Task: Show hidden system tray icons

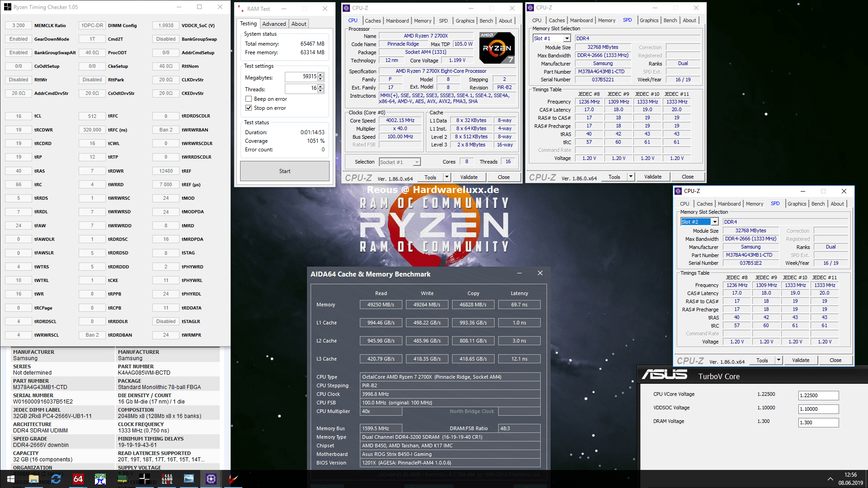Action: tap(830, 479)
